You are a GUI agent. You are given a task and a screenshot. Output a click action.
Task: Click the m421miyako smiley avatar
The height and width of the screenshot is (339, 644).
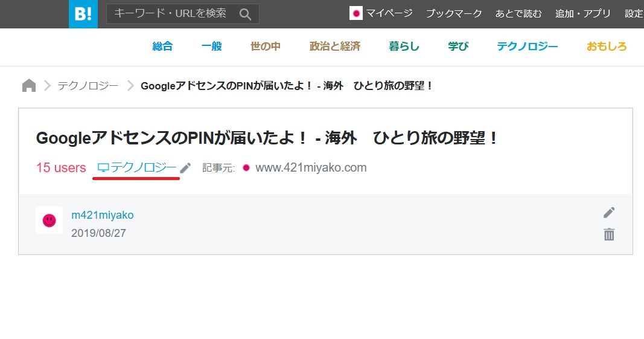(x=49, y=221)
